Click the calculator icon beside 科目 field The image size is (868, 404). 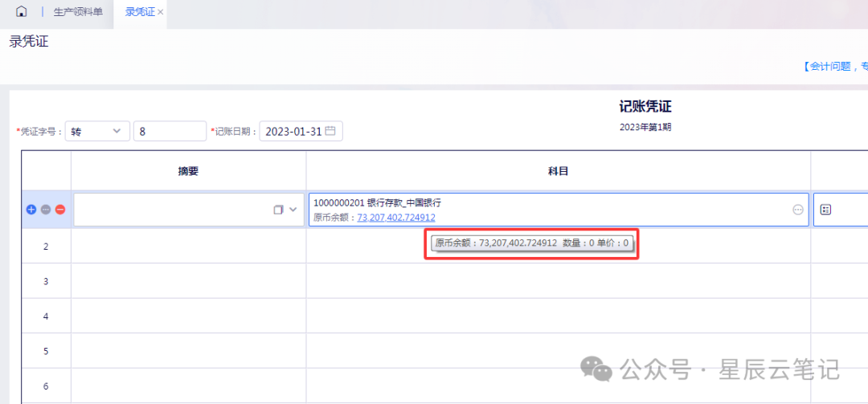[826, 210]
